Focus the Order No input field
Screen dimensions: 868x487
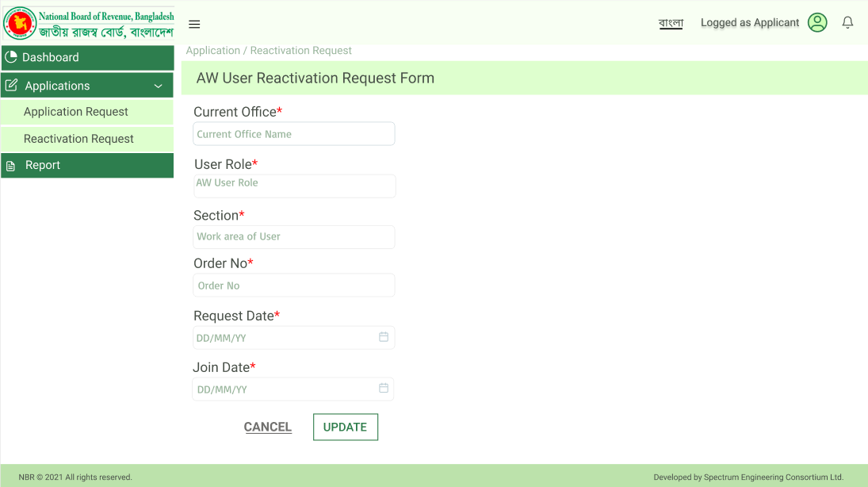click(294, 286)
